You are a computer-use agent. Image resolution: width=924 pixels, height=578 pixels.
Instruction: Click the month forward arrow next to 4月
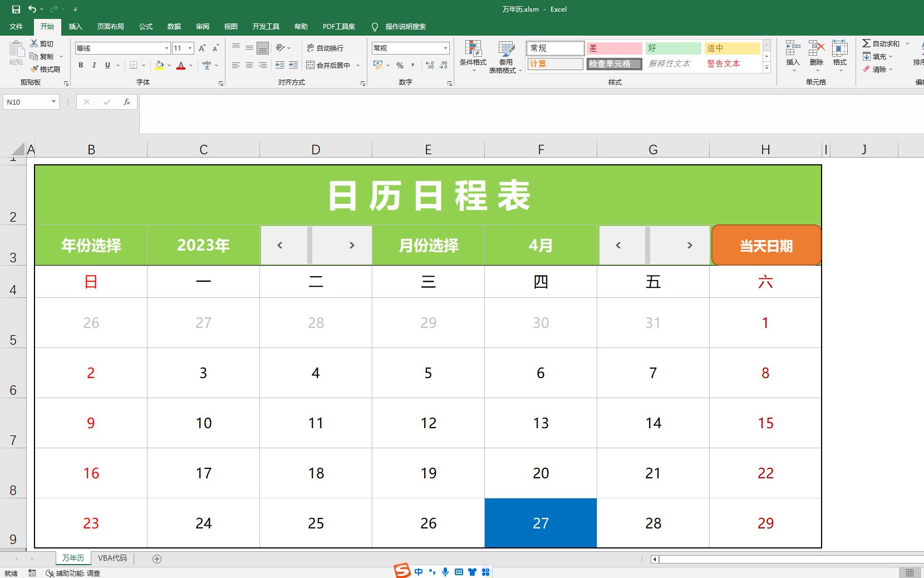[689, 245]
